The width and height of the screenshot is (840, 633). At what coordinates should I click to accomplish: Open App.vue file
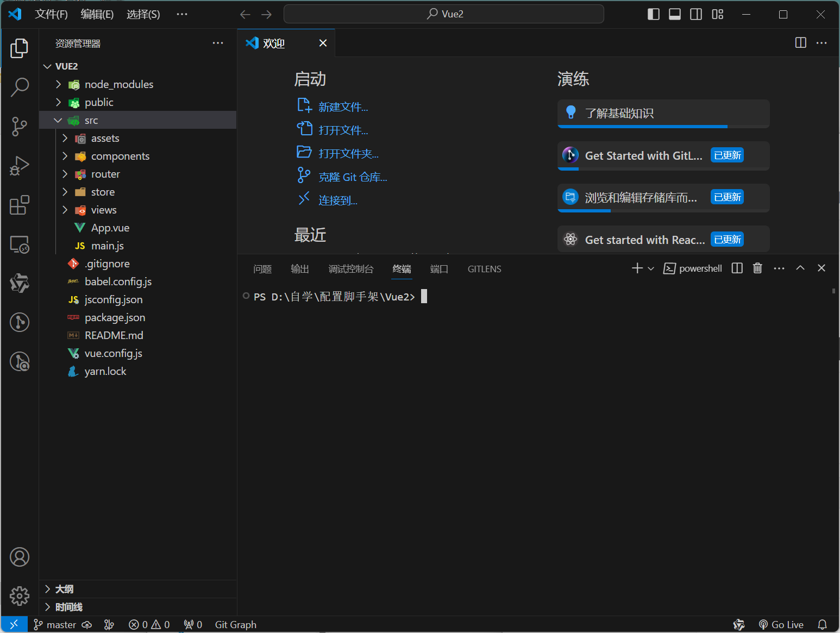[x=138, y=228]
